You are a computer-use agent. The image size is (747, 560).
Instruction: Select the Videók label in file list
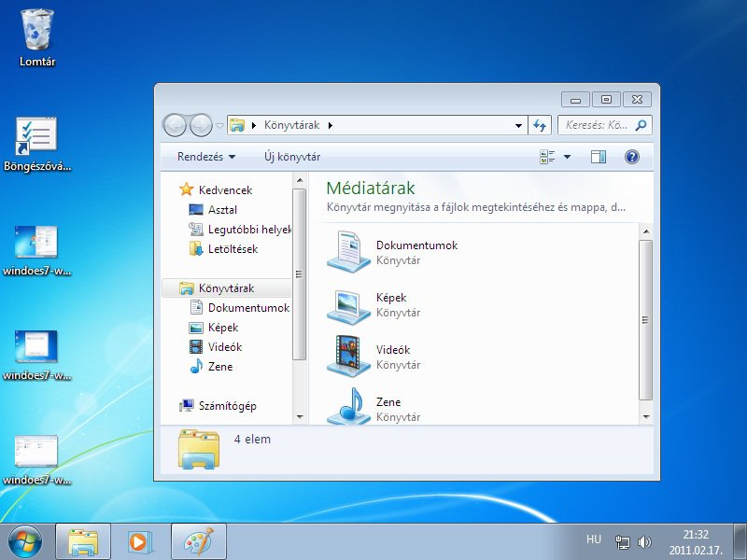pos(393,349)
